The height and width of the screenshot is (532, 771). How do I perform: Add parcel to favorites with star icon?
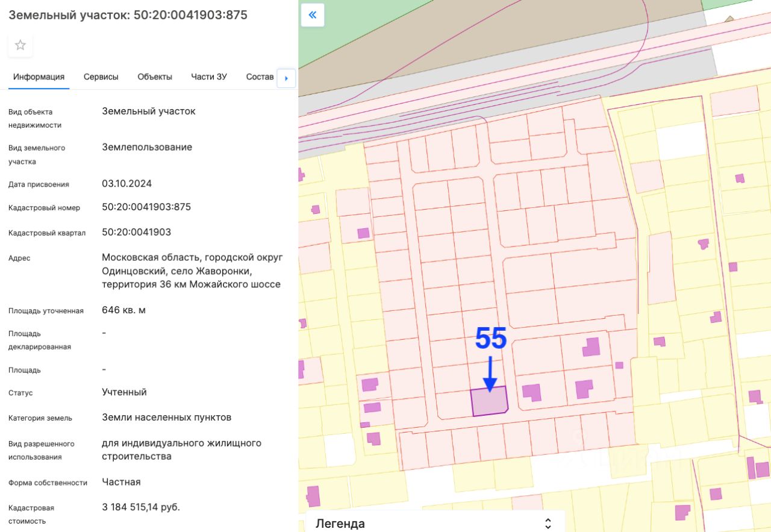pyautogui.click(x=20, y=45)
